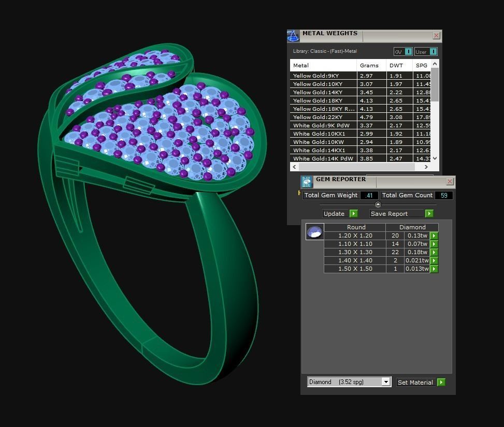Click the green arrow for 1.50 X 1.50 row
504x427 pixels.
tap(434, 269)
